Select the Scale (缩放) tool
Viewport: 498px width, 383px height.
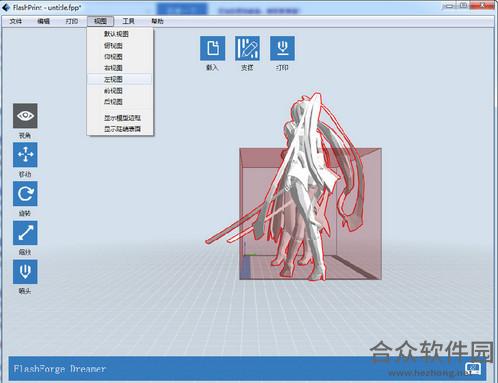25,233
